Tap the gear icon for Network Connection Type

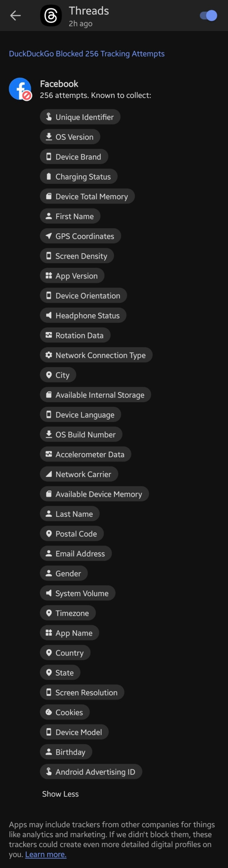pos(49,355)
